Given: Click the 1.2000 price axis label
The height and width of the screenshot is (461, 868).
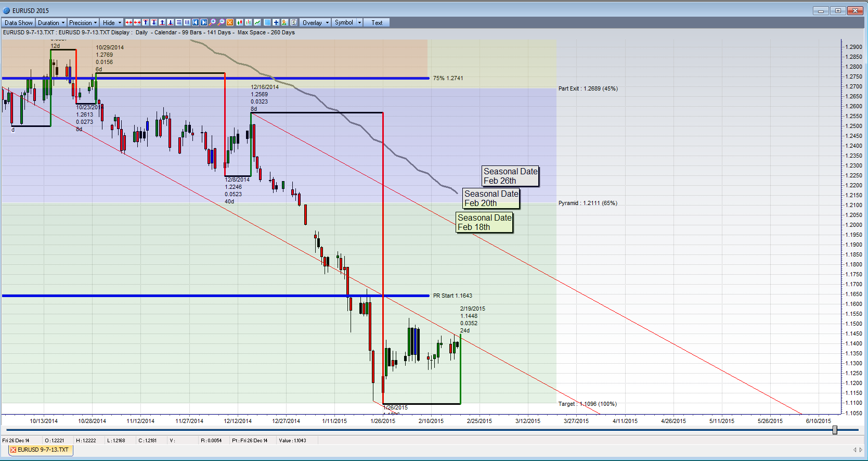Looking at the screenshot, I should pyautogui.click(x=853, y=225).
